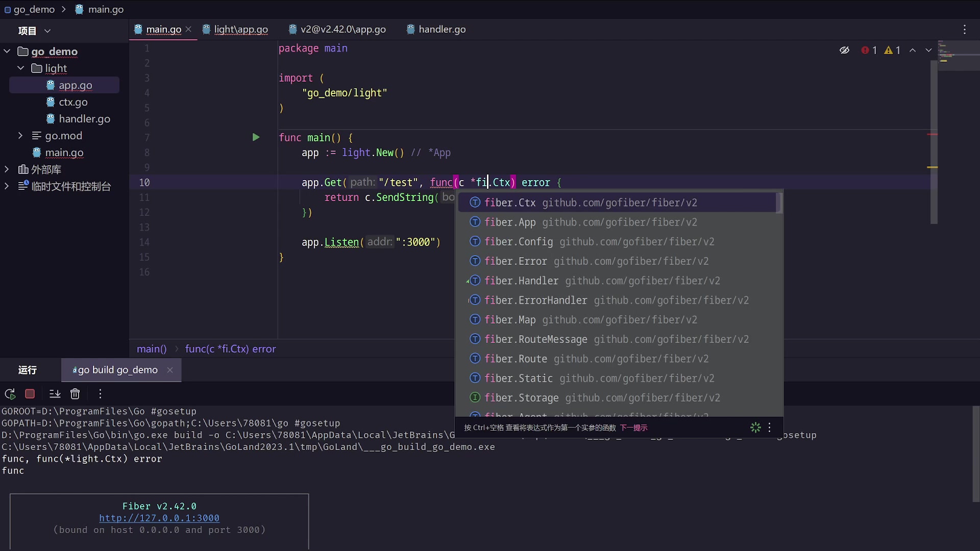Click the clear terminal output icon
The image size is (980, 551).
pyautogui.click(x=75, y=393)
